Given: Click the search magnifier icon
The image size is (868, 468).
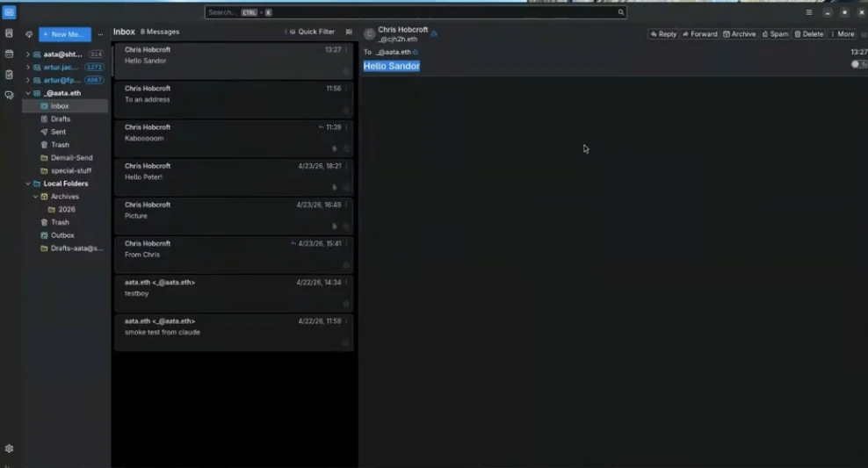Looking at the screenshot, I should click(x=620, y=12).
